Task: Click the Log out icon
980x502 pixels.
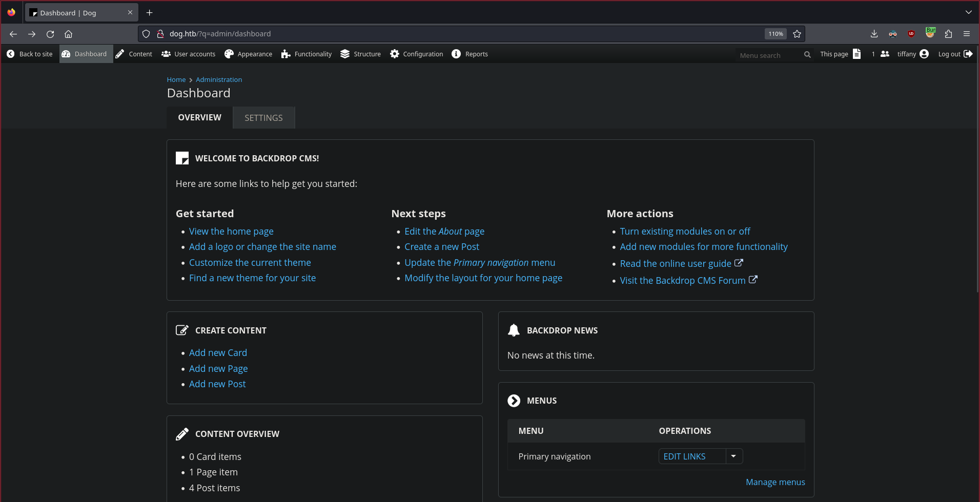Action: coord(968,54)
